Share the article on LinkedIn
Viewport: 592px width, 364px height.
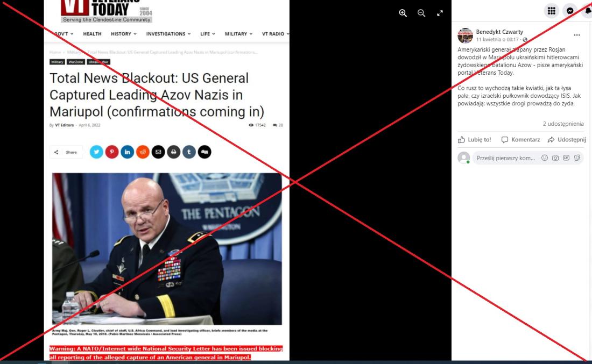pyautogui.click(x=127, y=152)
